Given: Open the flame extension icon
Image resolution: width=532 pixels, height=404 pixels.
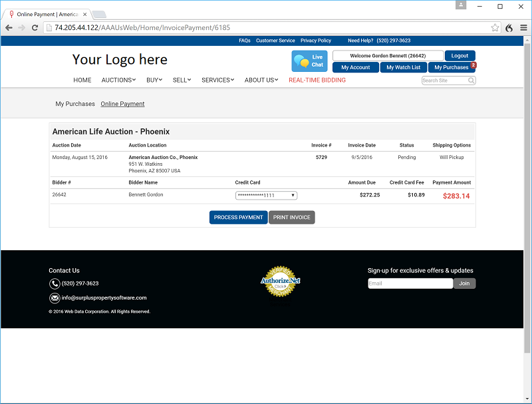Looking at the screenshot, I should tap(509, 28).
